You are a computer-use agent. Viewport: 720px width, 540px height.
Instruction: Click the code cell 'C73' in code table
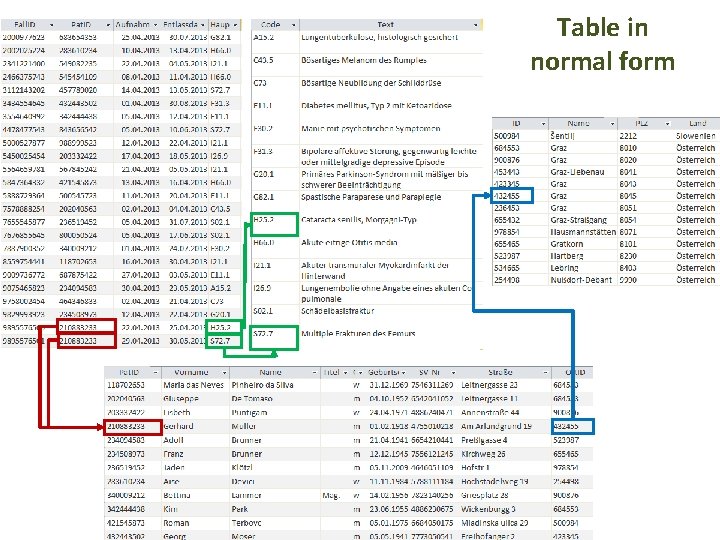pos(260,83)
